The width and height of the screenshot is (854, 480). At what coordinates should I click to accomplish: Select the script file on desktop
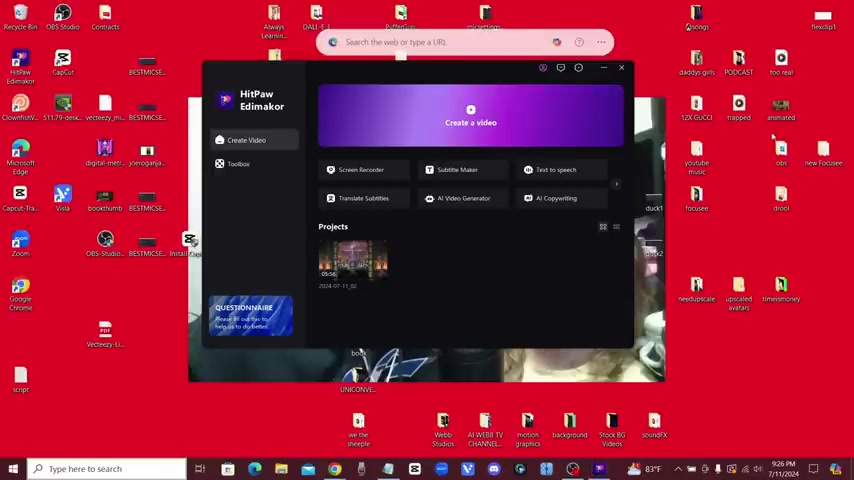[21, 379]
